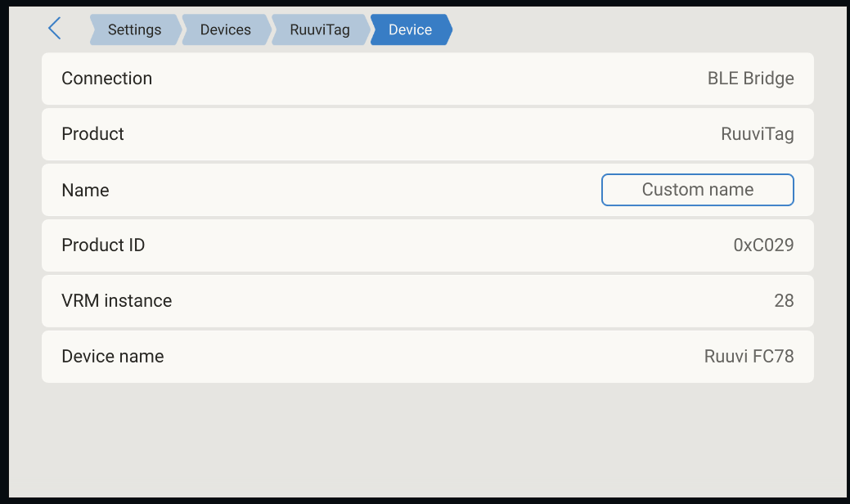Click the Connection label text
The image size is (850, 504).
click(107, 79)
